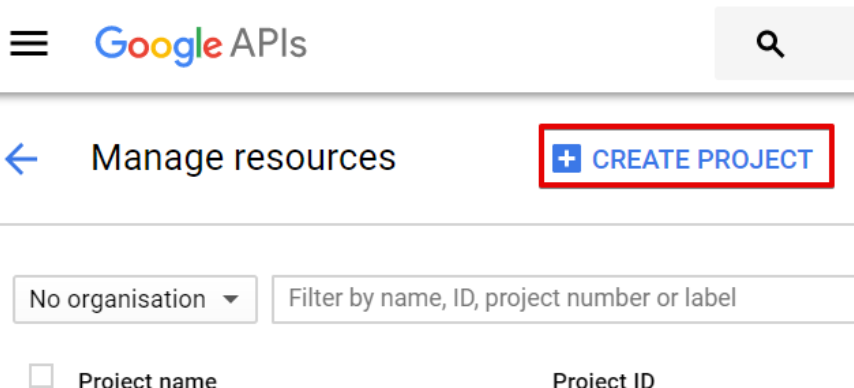Focus the filter by name, ID field
This screenshot has width=854, height=388.
pos(563,299)
